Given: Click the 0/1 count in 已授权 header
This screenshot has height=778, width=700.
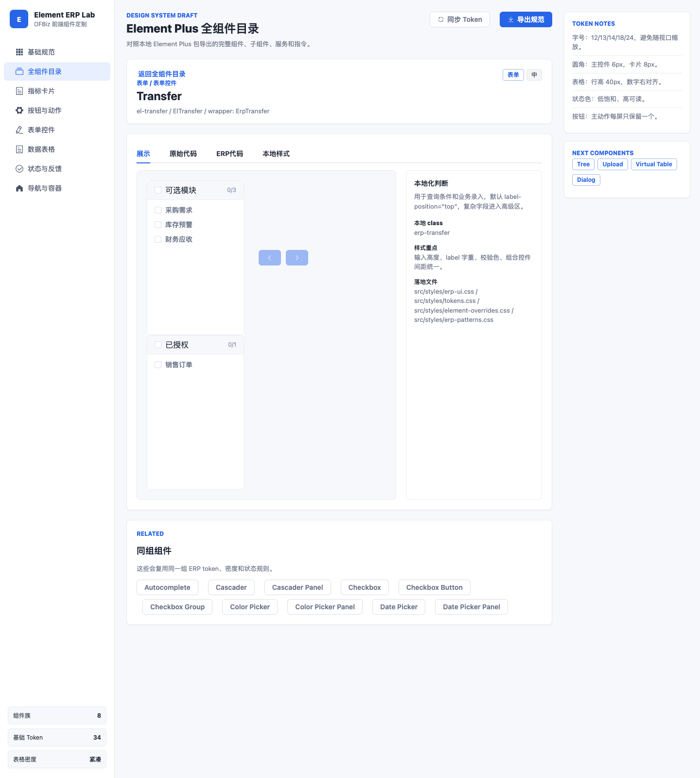Looking at the screenshot, I should 232,345.
